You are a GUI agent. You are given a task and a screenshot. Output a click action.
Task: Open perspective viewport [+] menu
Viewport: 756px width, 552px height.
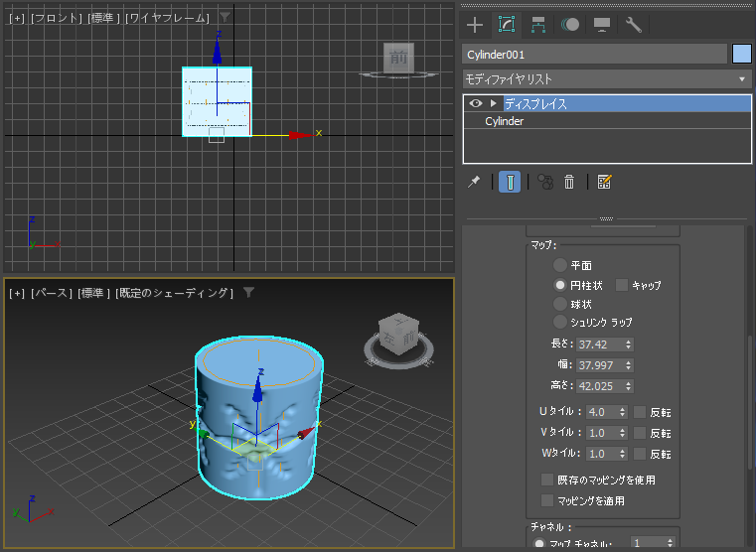pos(17,293)
